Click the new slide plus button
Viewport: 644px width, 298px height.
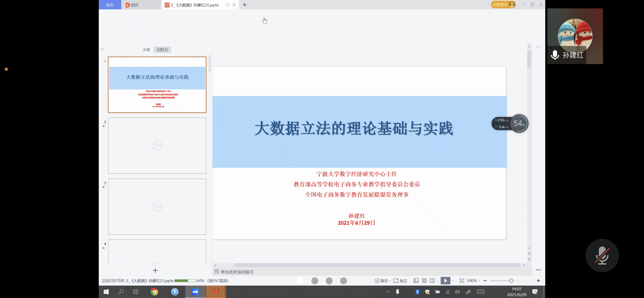[x=155, y=270]
